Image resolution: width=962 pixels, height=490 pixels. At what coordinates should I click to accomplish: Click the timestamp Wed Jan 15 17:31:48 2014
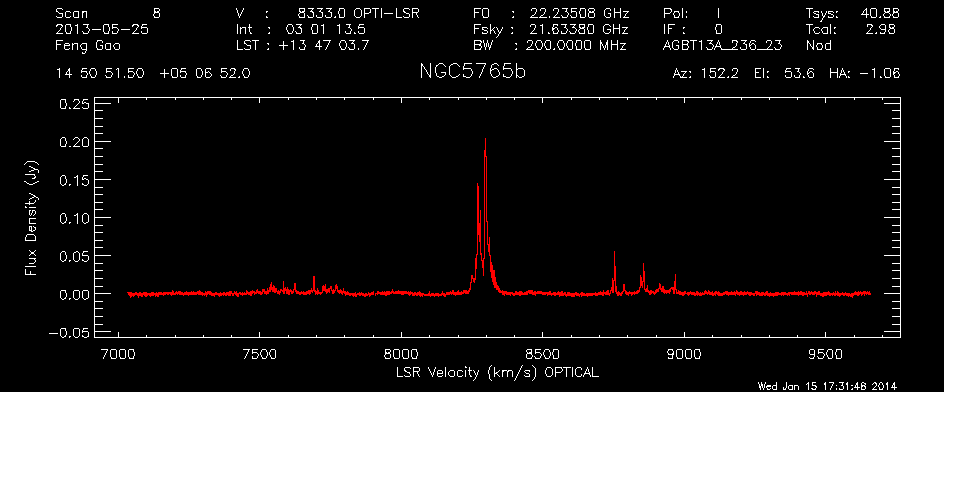(x=827, y=387)
